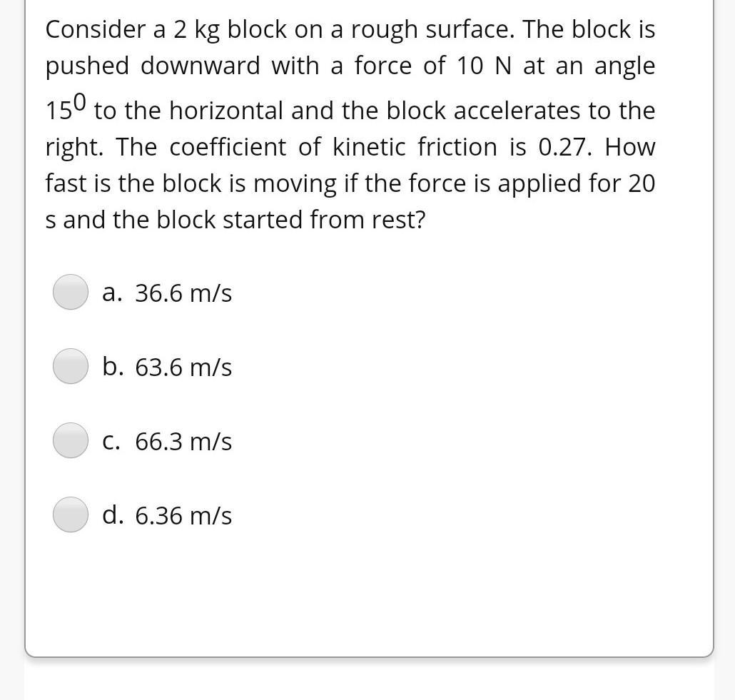Click the '6.36 m/s' answer text
The height and width of the screenshot is (700, 735).
click(x=183, y=515)
